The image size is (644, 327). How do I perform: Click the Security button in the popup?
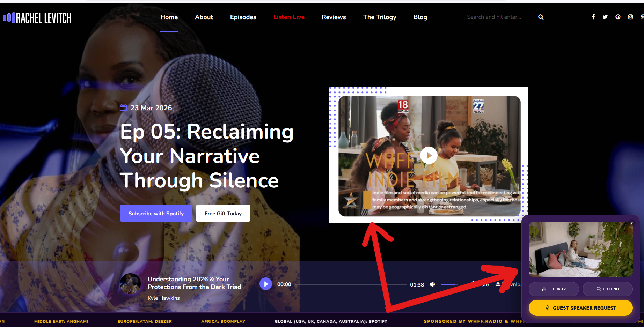point(554,289)
